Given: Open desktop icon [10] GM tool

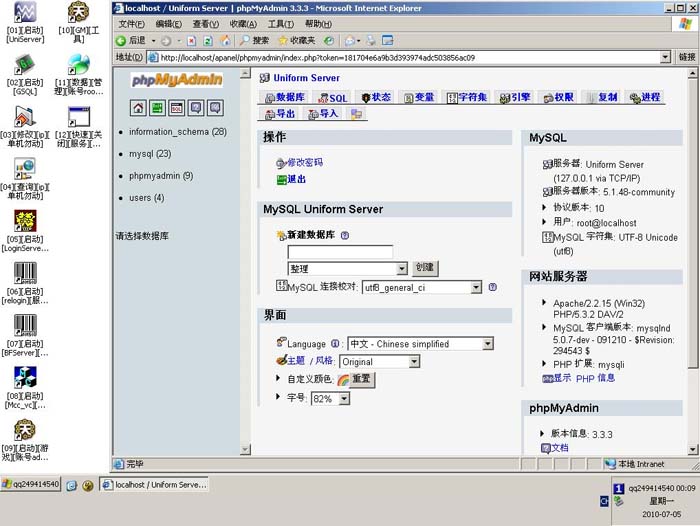Looking at the screenshot, I should 79,22.
